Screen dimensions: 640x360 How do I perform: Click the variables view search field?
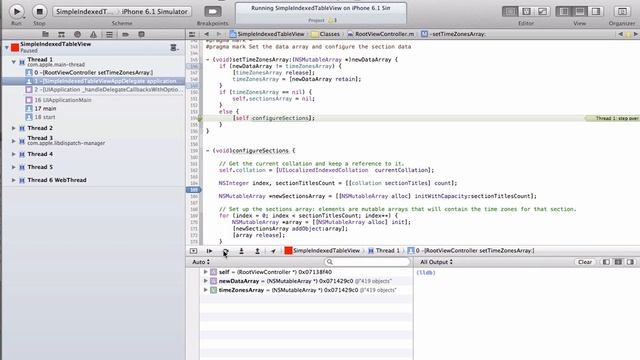367,262
